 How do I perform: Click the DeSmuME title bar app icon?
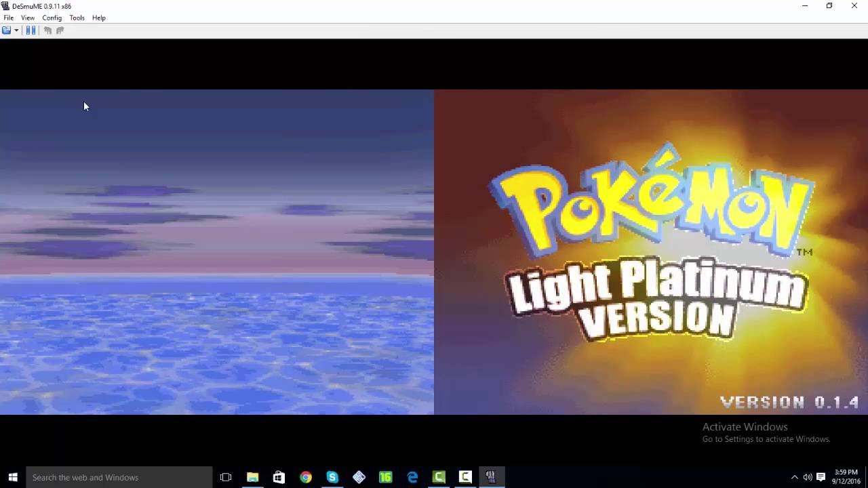click(x=6, y=6)
